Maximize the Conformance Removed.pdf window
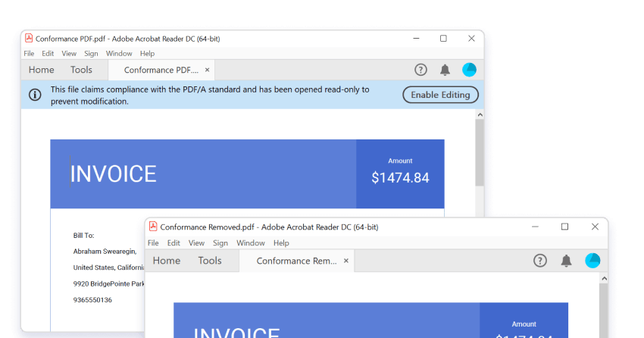This screenshot has height=338, width=644. tap(564, 227)
